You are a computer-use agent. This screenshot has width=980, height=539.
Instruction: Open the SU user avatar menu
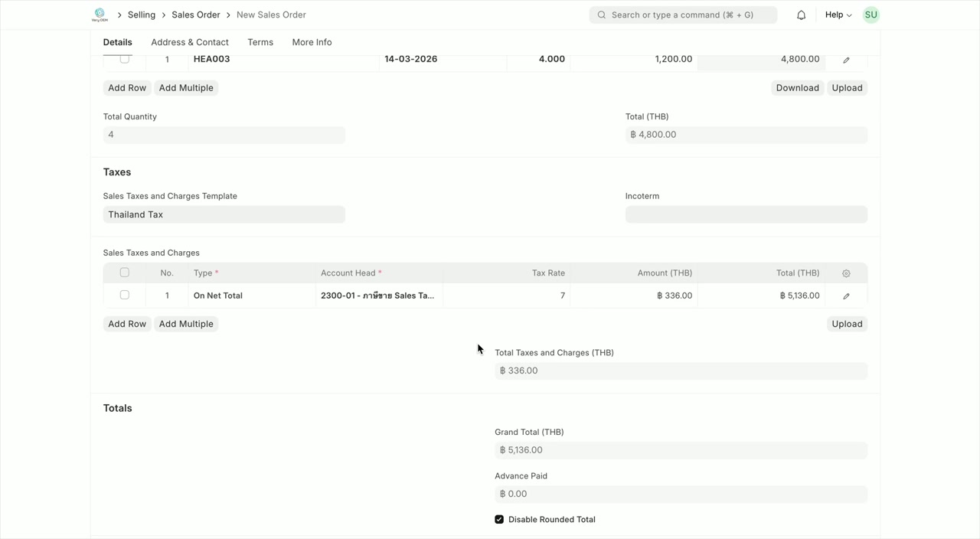click(871, 15)
